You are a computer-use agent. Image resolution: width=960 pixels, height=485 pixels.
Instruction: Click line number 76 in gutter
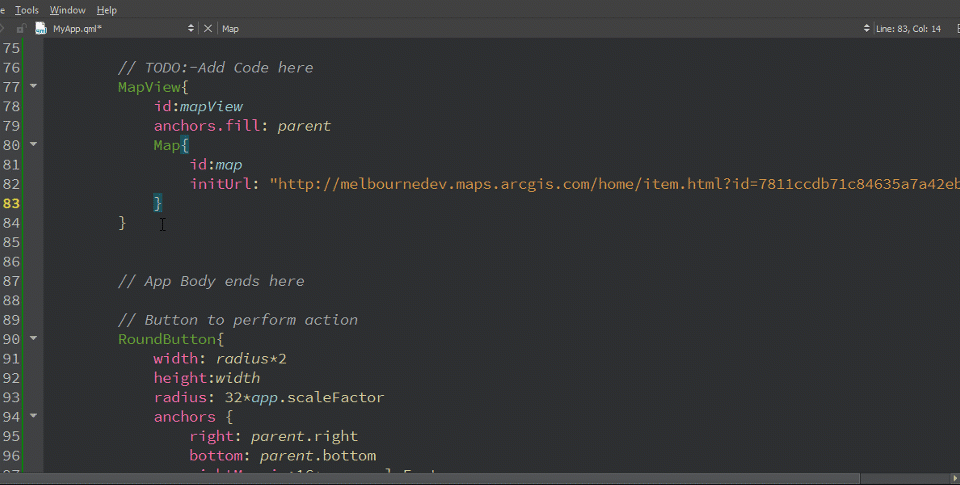(x=11, y=67)
